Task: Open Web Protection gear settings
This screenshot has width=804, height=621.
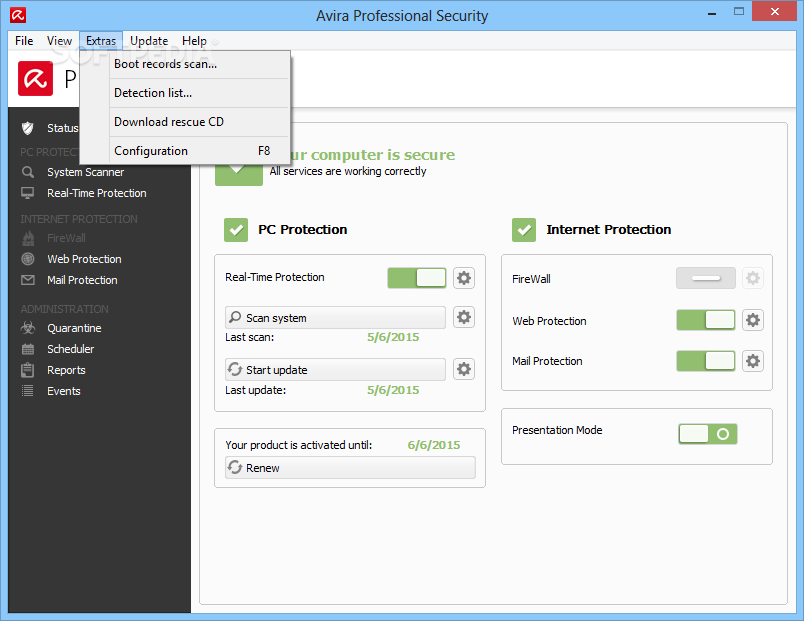Action: point(753,320)
